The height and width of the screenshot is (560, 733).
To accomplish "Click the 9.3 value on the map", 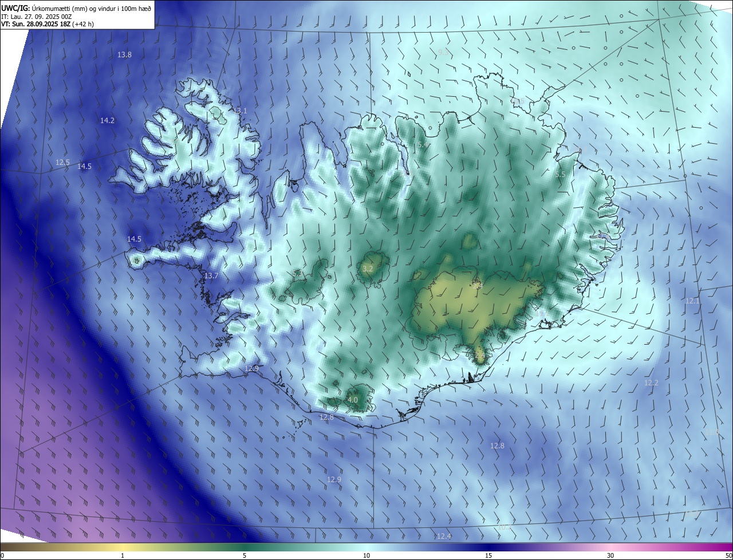I will (x=443, y=52).
